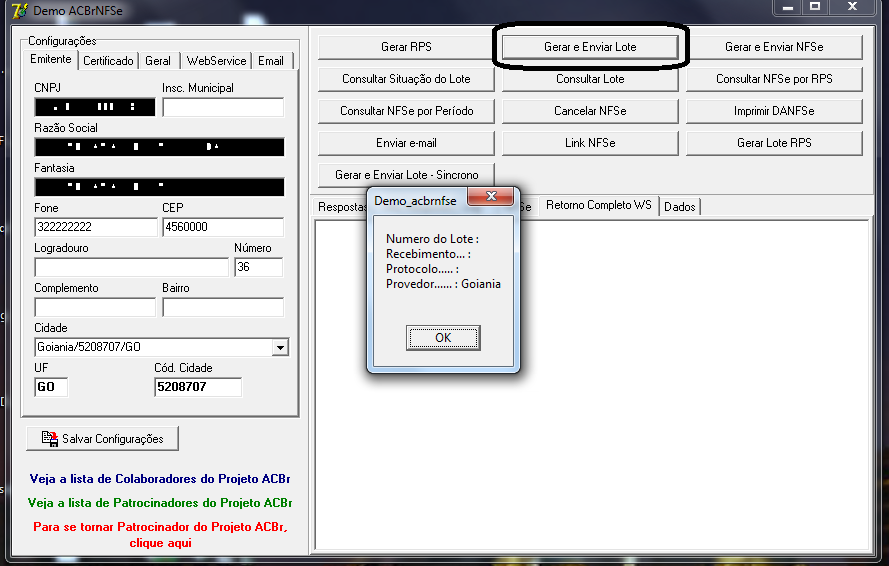Click the Número field showing 36

pyautogui.click(x=259, y=267)
